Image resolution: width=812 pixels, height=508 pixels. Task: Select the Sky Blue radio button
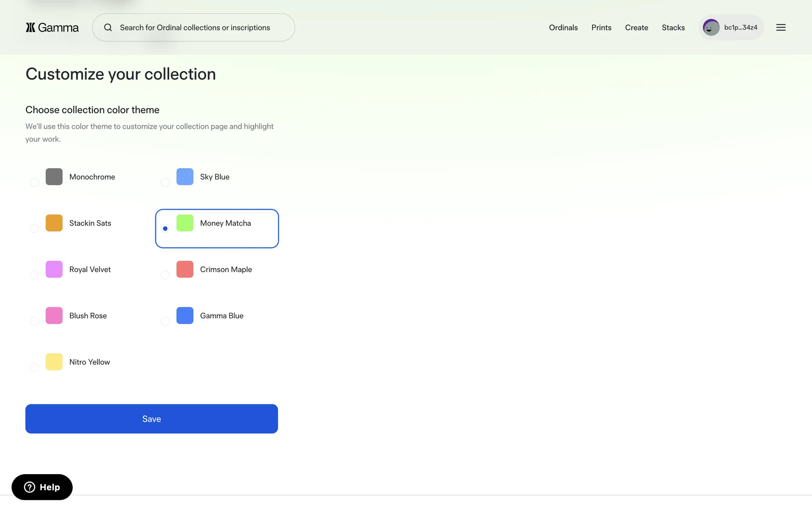click(x=165, y=182)
